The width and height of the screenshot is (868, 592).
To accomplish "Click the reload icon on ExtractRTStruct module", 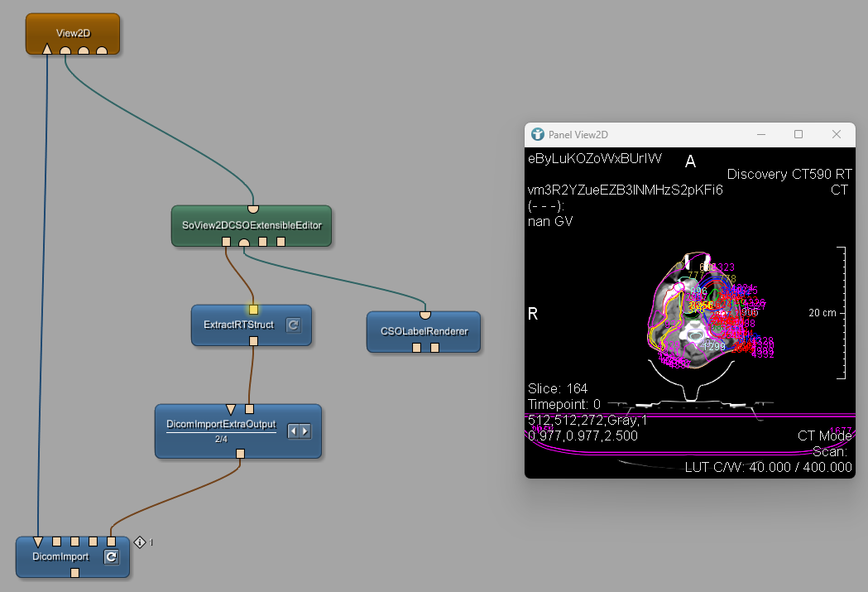I will [x=293, y=325].
